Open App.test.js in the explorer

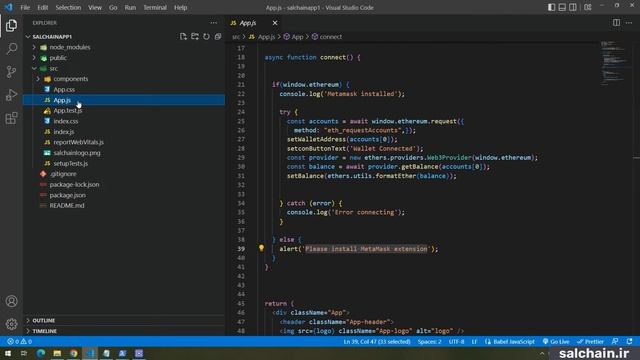click(67, 111)
